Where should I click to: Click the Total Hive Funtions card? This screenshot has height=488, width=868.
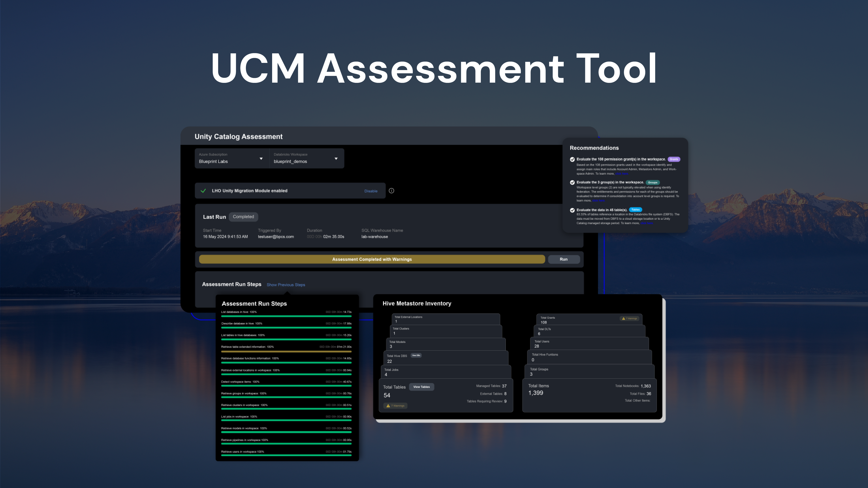click(x=590, y=357)
